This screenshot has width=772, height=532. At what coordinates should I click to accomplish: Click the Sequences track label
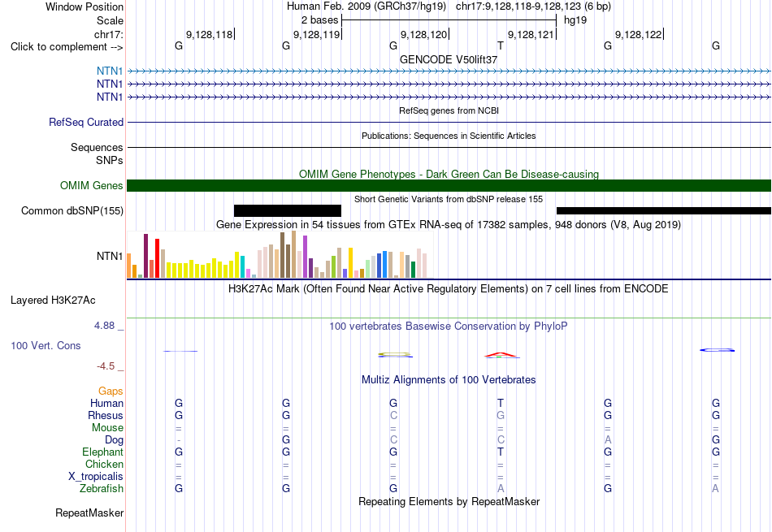coord(97,148)
